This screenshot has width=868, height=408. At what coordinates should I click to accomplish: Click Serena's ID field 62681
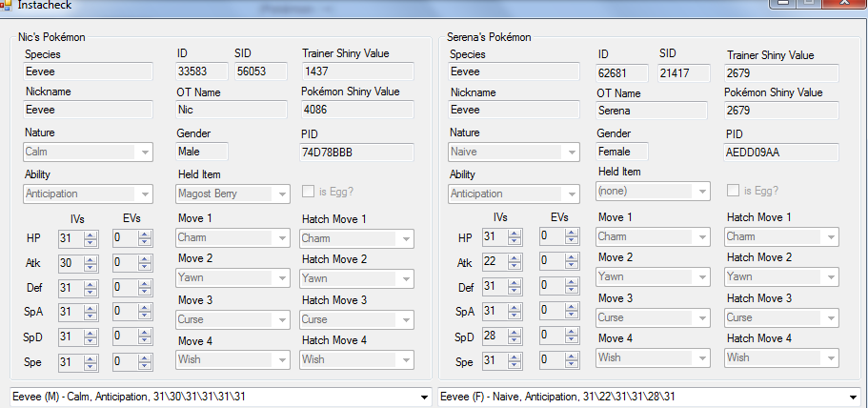pos(623,72)
